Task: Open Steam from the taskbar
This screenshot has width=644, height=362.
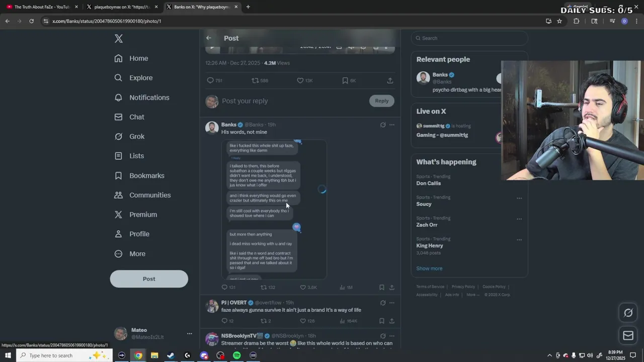Action: coord(171,355)
